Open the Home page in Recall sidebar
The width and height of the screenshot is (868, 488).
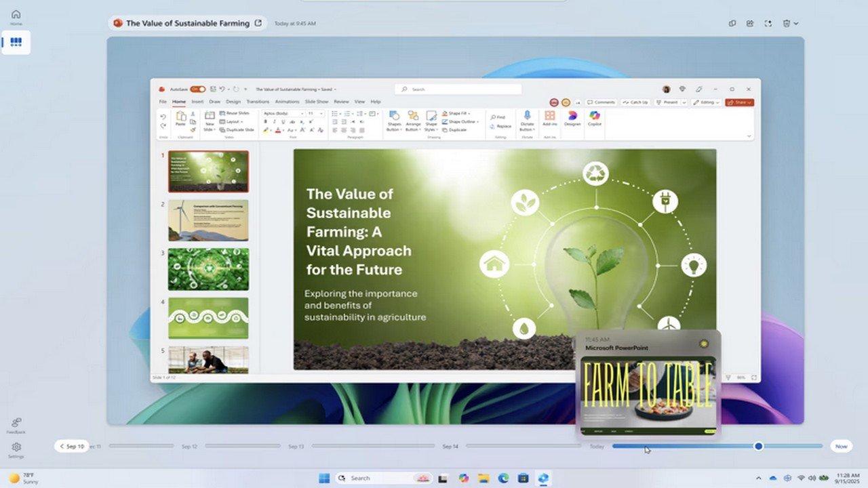[16, 16]
